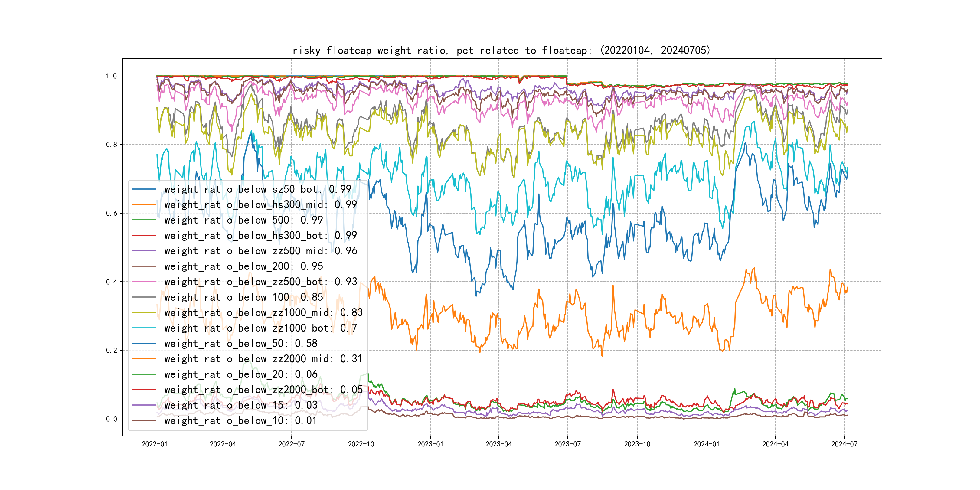Image resolution: width=980 pixels, height=490 pixels.
Task: Click the orange swatch for zz2000_mid
Action: (144, 359)
